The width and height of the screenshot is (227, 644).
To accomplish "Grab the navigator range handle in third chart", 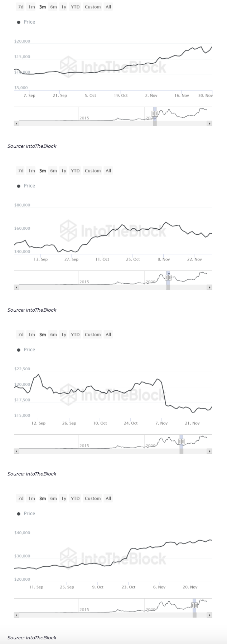I will [181, 441].
